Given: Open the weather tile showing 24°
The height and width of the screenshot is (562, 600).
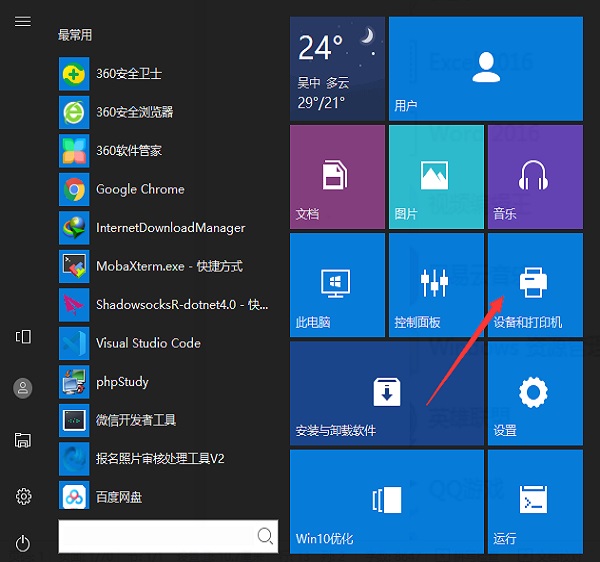Looking at the screenshot, I should pos(337,67).
